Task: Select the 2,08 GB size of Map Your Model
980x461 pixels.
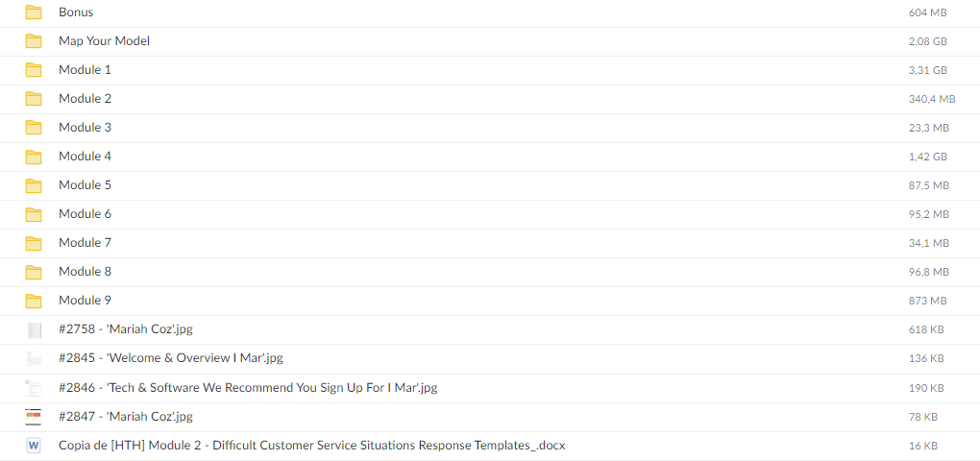Action: [927, 41]
